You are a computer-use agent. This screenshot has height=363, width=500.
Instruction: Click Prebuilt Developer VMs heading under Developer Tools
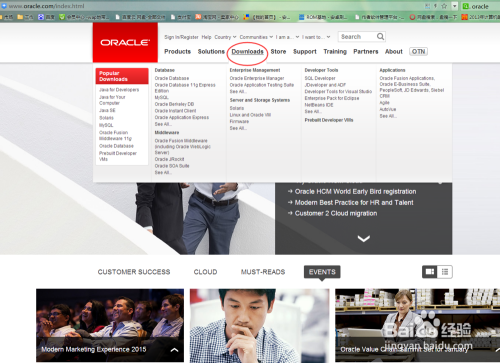(x=329, y=120)
